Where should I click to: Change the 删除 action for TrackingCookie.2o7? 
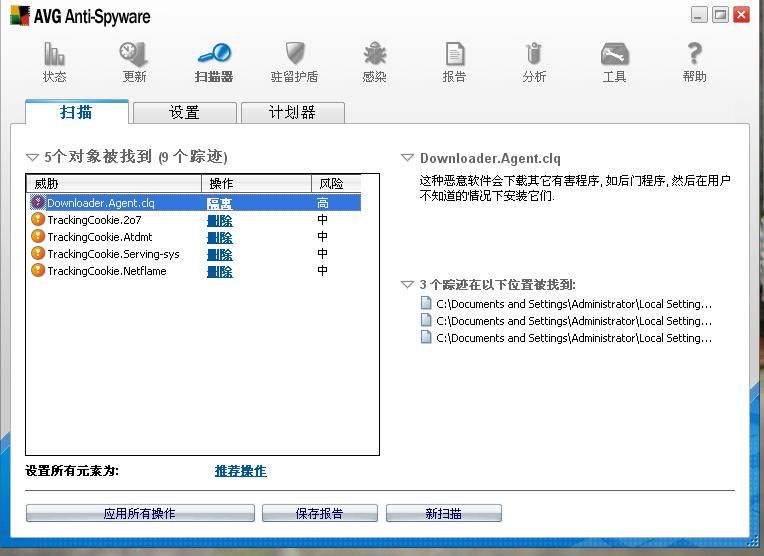(220, 220)
